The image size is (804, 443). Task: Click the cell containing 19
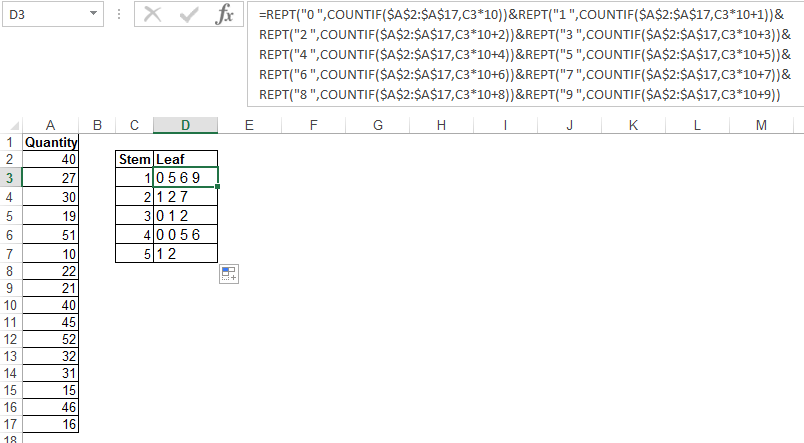click(50, 216)
